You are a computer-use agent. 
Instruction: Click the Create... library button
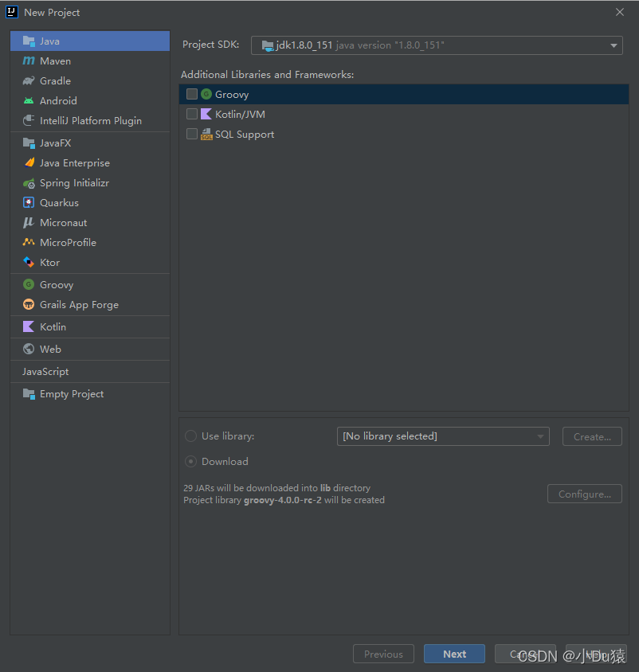592,436
